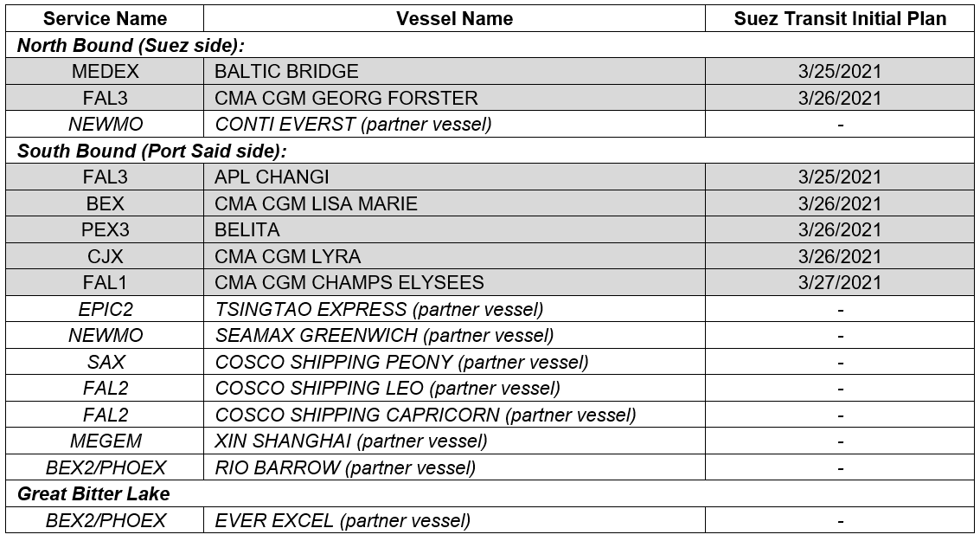Select the BALTIC BRIDGE vessel cell
This screenshot has height=541, width=980.
point(454,71)
